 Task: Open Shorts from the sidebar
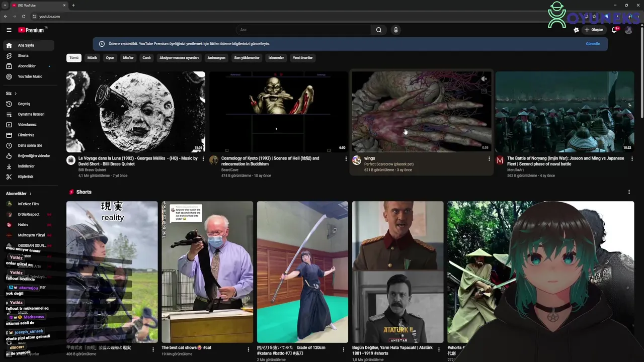click(28, 56)
